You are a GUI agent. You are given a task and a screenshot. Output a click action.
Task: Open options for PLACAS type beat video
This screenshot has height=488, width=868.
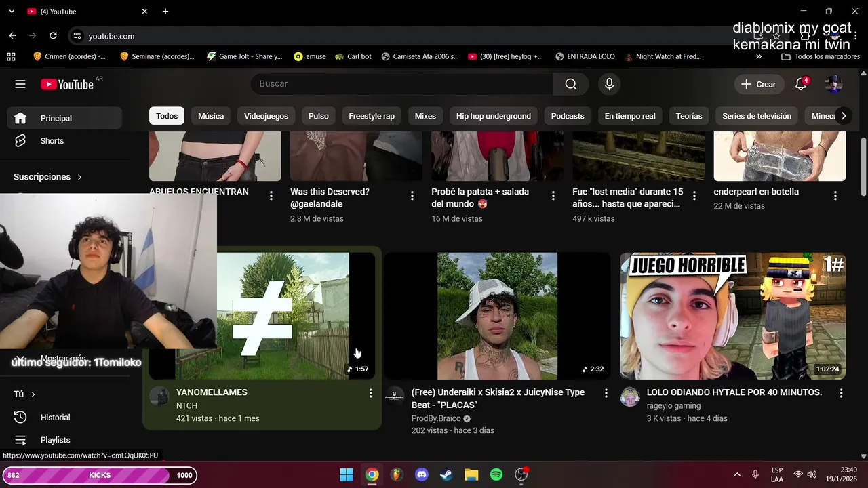pos(606,393)
